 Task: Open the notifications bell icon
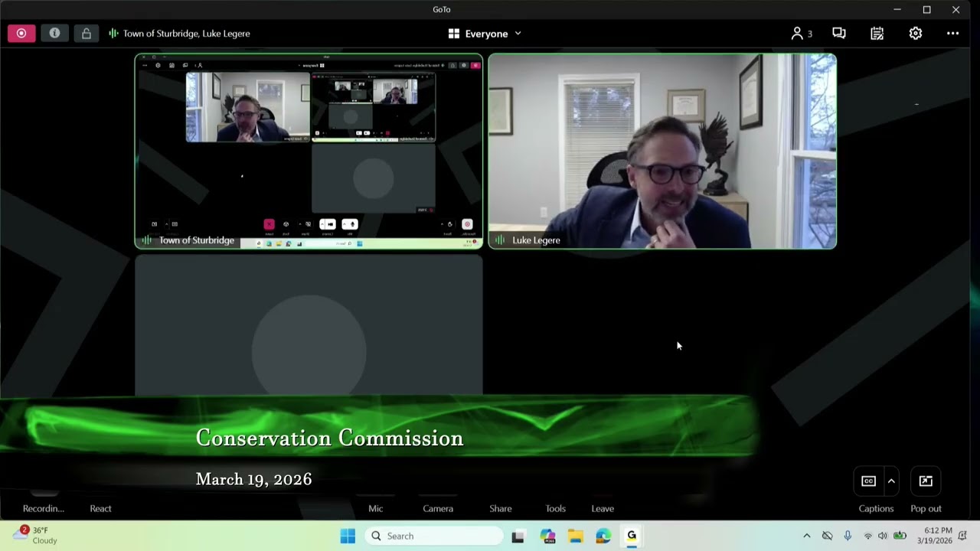962,536
